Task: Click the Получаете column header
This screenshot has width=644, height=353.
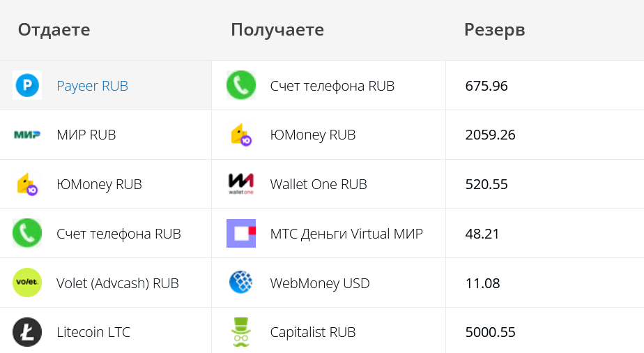Action: [x=277, y=29]
